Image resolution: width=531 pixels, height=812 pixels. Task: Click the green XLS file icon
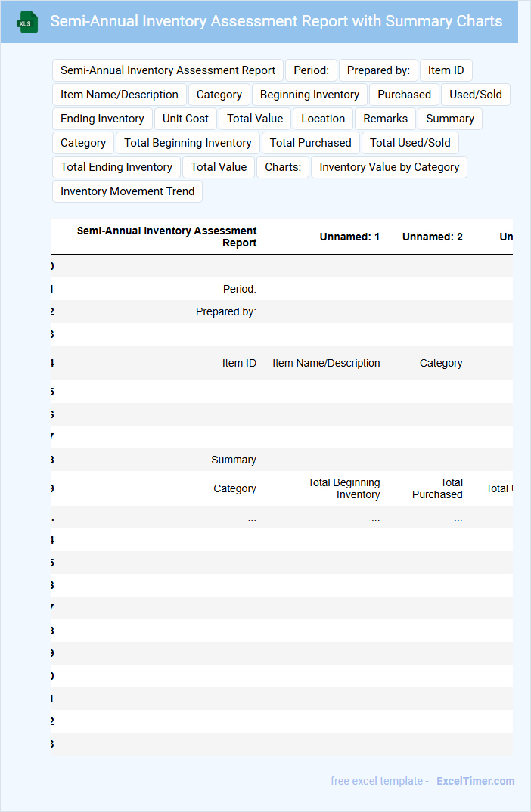coord(27,22)
